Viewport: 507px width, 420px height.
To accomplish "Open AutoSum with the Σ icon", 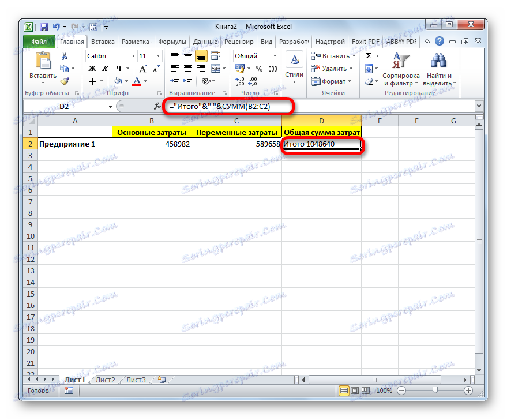I will tap(369, 55).
